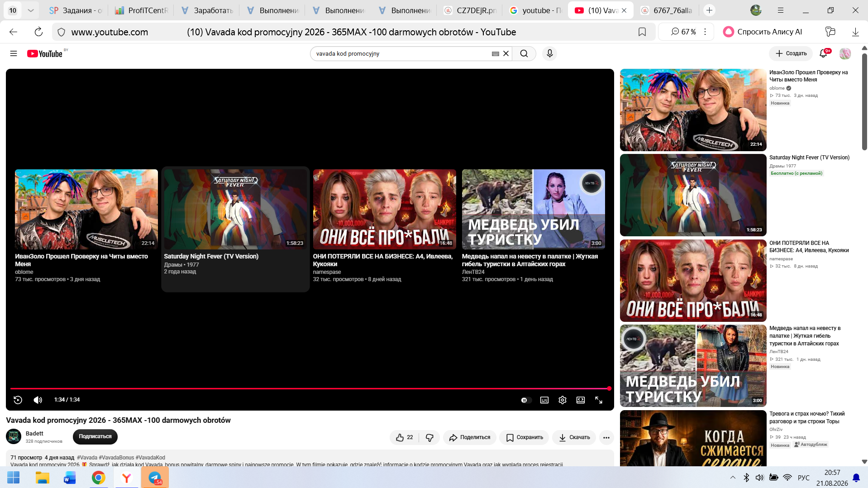Screen dimensions: 868x488
Task: Click the vavada kod promocyjny search field
Action: click(x=401, y=53)
